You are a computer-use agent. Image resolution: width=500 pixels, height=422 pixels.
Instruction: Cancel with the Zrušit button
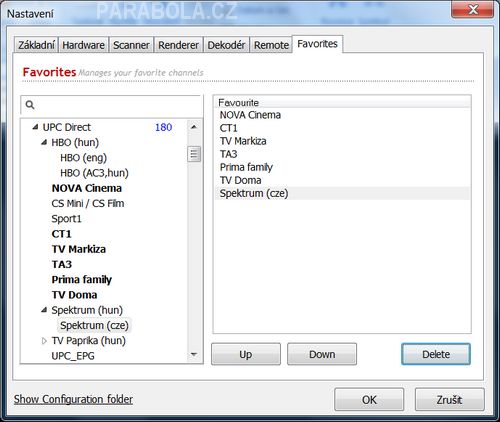coord(449,399)
